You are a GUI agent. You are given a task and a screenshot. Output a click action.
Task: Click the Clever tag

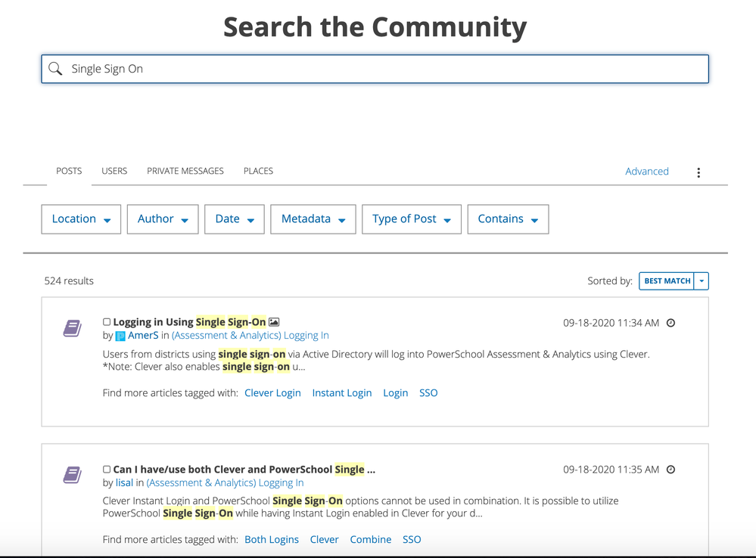click(324, 540)
